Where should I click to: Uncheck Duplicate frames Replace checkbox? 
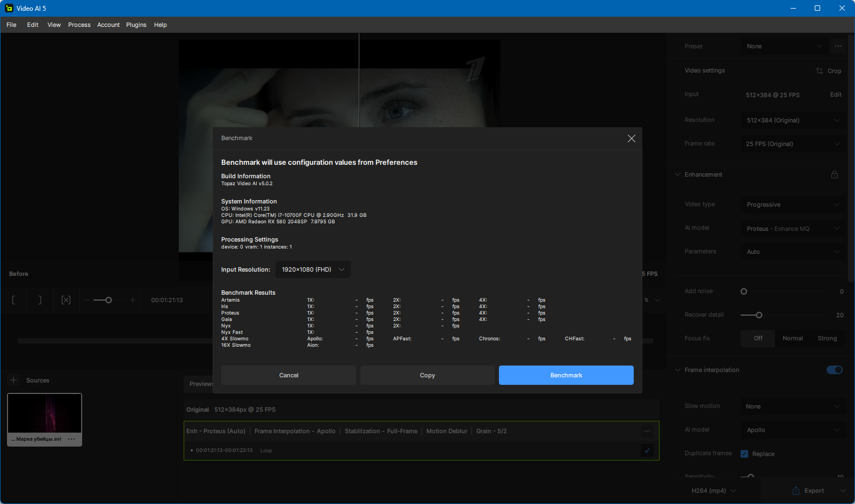click(x=744, y=454)
